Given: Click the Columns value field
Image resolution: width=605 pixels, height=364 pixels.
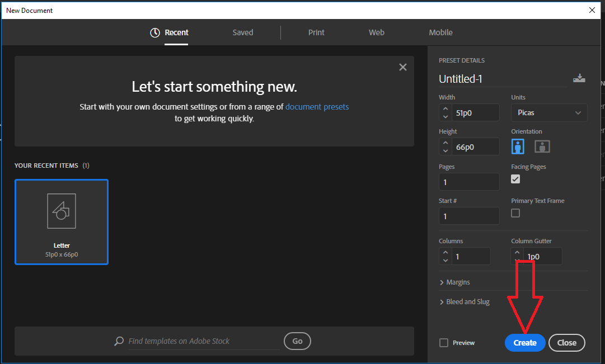Looking at the screenshot, I should pyautogui.click(x=471, y=257).
